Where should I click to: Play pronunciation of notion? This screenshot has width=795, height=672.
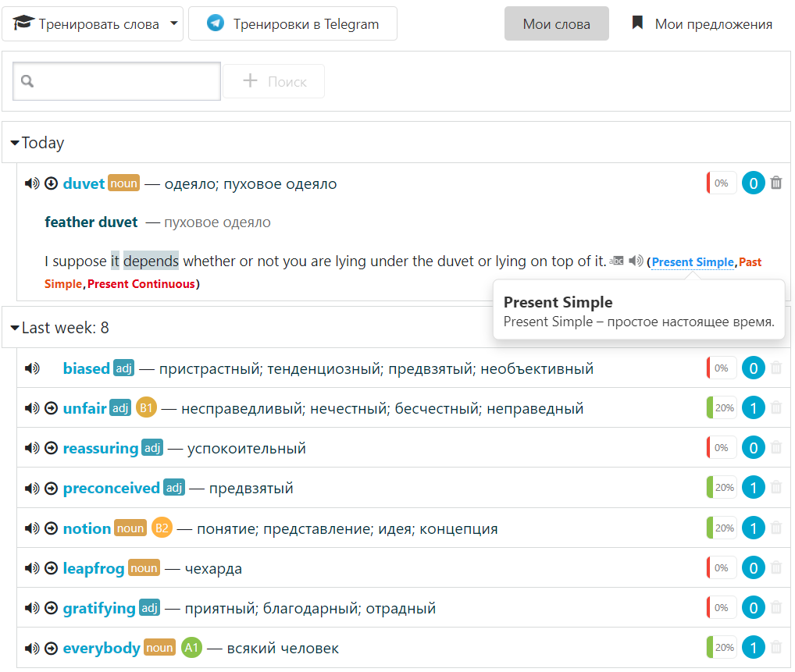click(x=32, y=528)
